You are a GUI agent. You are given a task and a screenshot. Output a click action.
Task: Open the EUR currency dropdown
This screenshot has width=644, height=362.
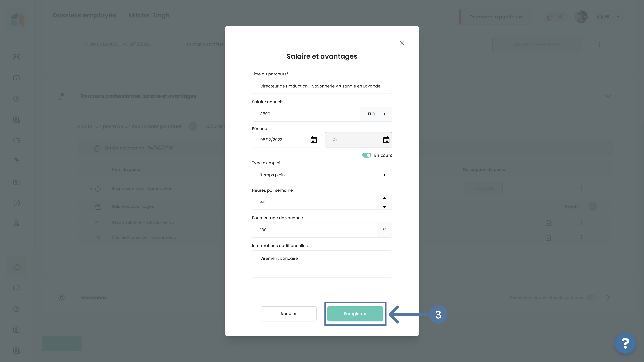click(376, 114)
